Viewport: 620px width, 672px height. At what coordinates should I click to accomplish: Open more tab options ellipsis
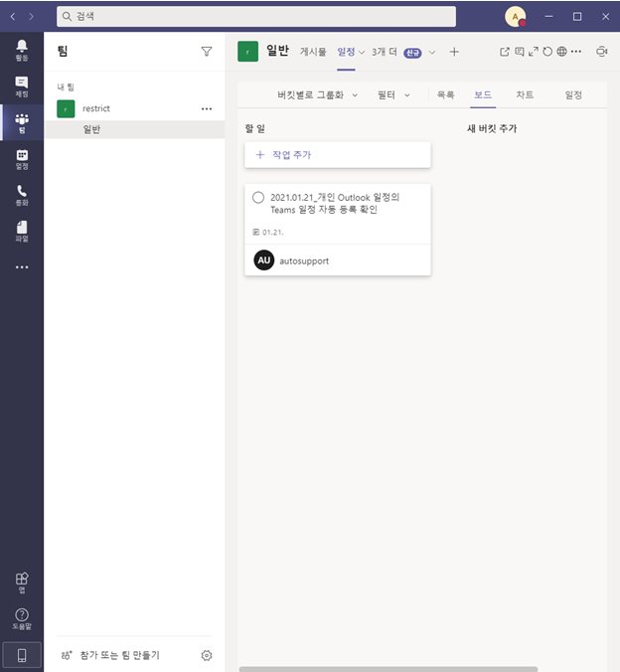click(576, 52)
